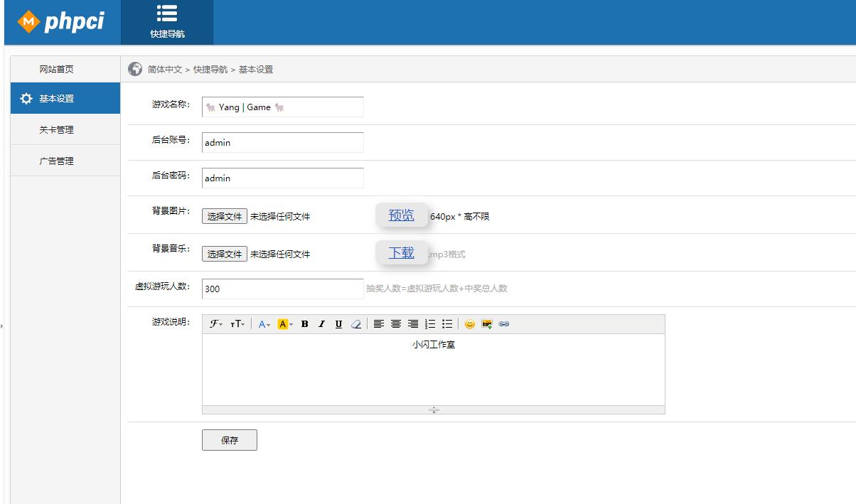This screenshot has height=504, width=856.
Task: Click the 保存 button
Action: point(229,440)
